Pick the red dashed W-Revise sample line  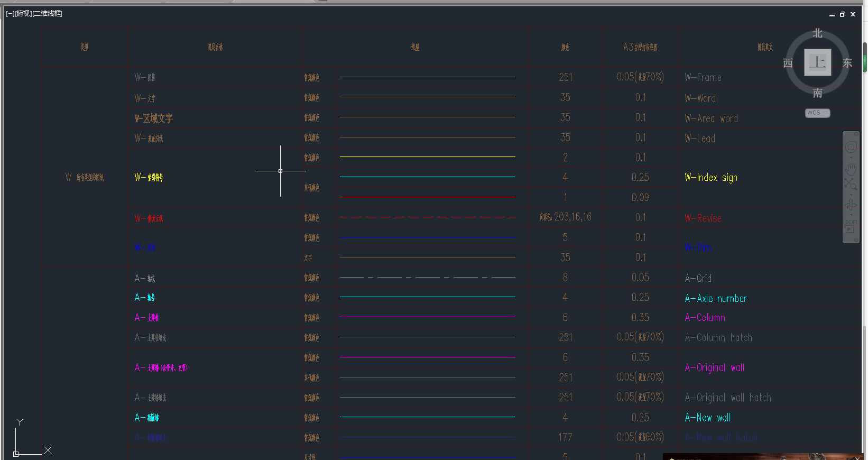tap(428, 217)
